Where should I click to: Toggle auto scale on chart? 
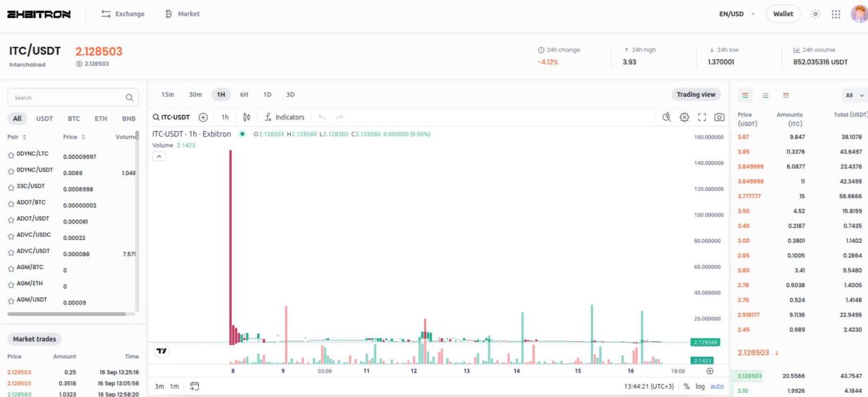tap(717, 386)
